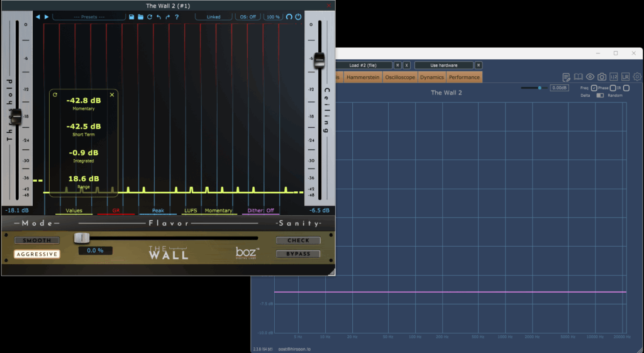
Task: Open preset folder icon in The Wall
Action: pyautogui.click(x=140, y=17)
